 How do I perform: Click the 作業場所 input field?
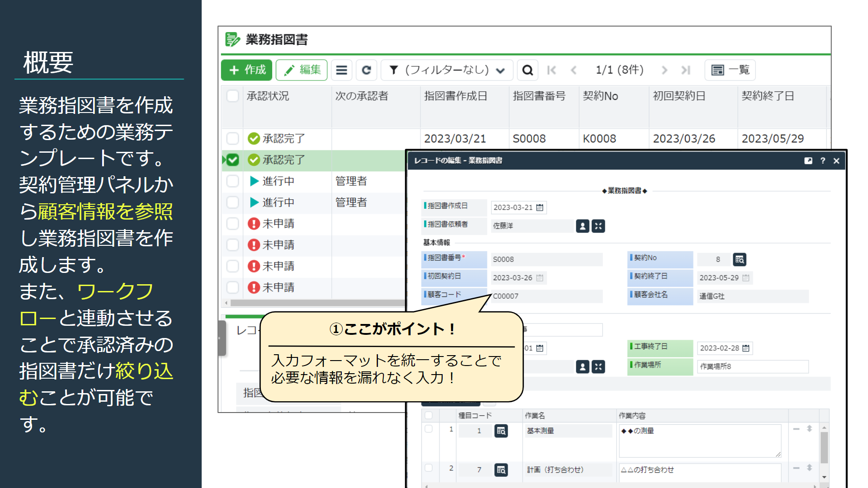click(752, 366)
